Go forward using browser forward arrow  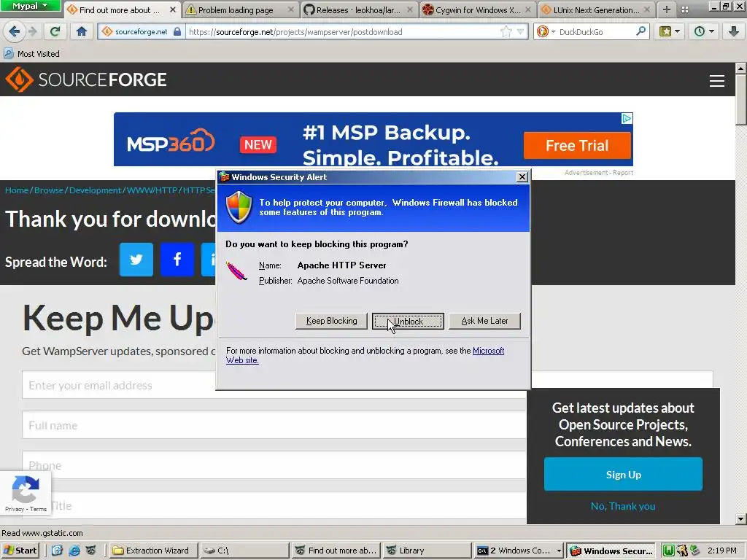click(x=32, y=32)
